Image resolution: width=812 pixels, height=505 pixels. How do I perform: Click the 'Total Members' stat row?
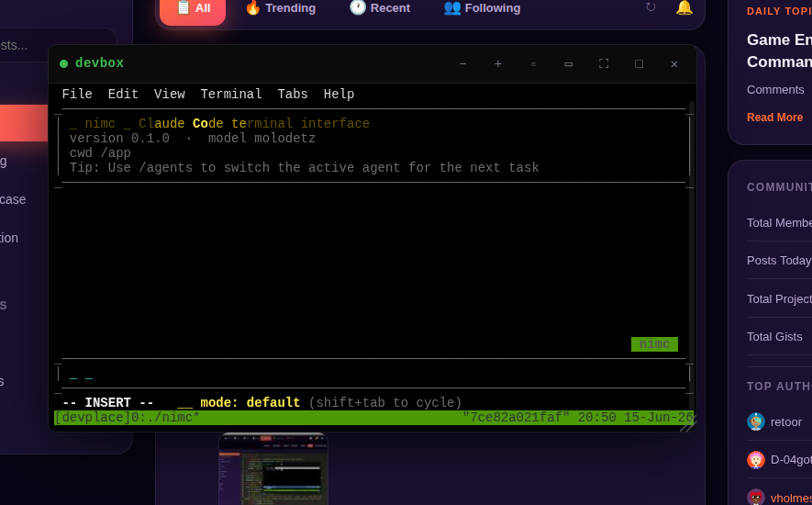pyautogui.click(x=779, y=223)
